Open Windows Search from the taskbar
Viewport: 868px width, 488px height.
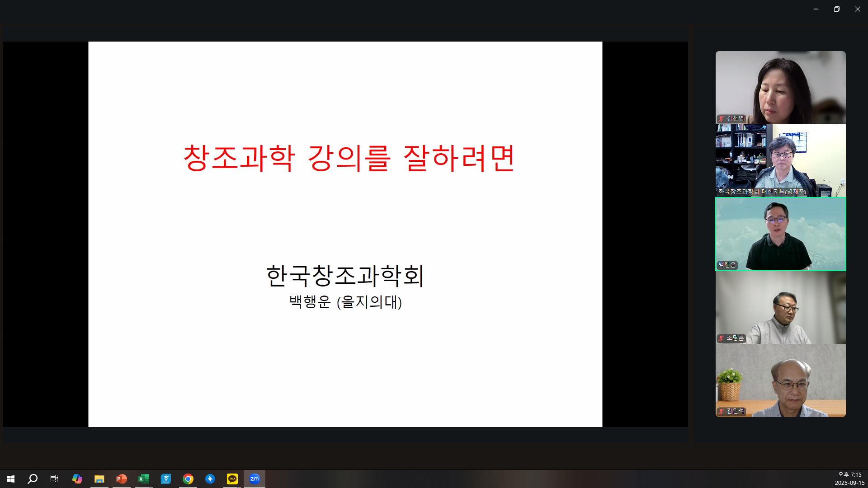32,479
